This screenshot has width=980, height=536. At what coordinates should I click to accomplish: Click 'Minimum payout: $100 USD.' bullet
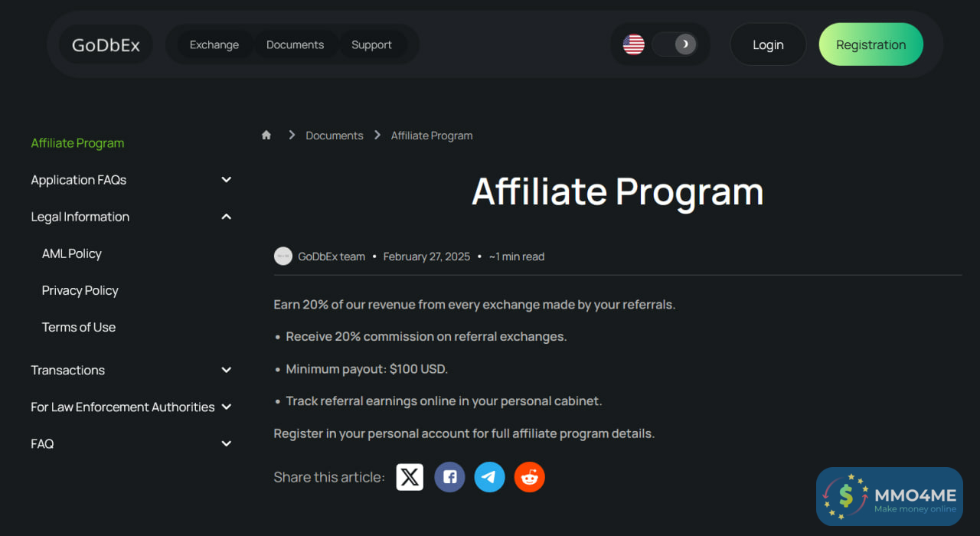(367, 369)
